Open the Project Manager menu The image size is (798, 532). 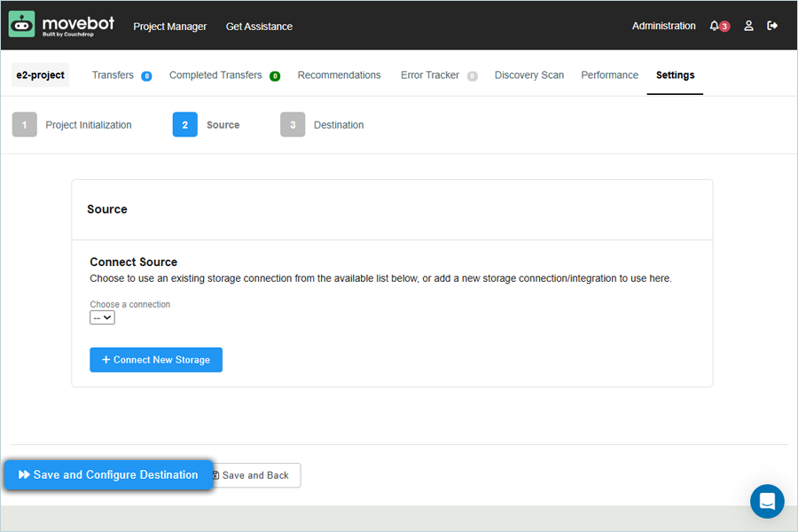[x=169, y=27]
